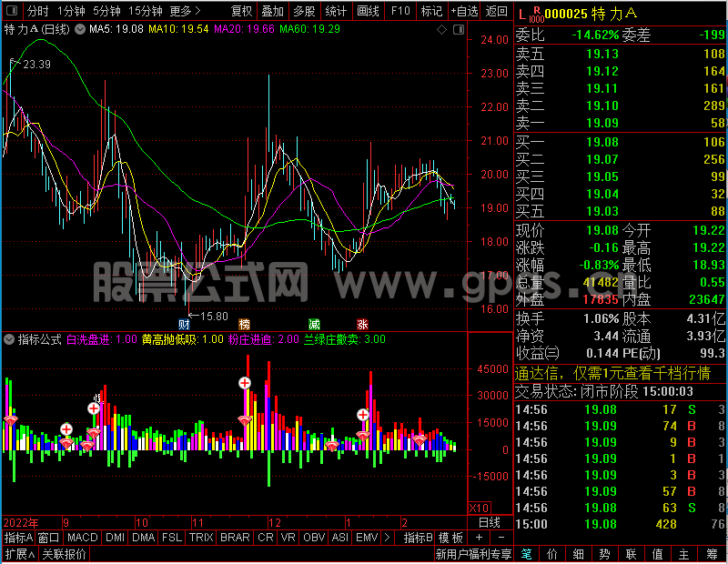Select the 细 detail tab

tap(578, 554)
